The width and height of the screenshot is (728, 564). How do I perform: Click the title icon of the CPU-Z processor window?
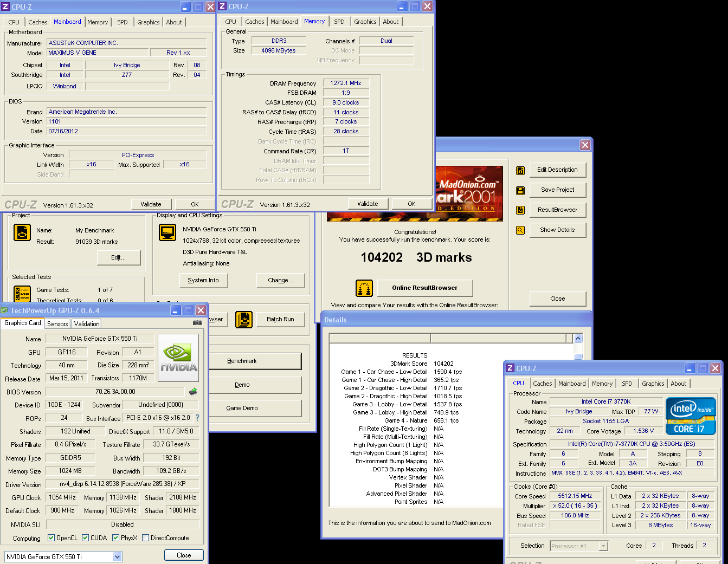click(x=510, y=368)
